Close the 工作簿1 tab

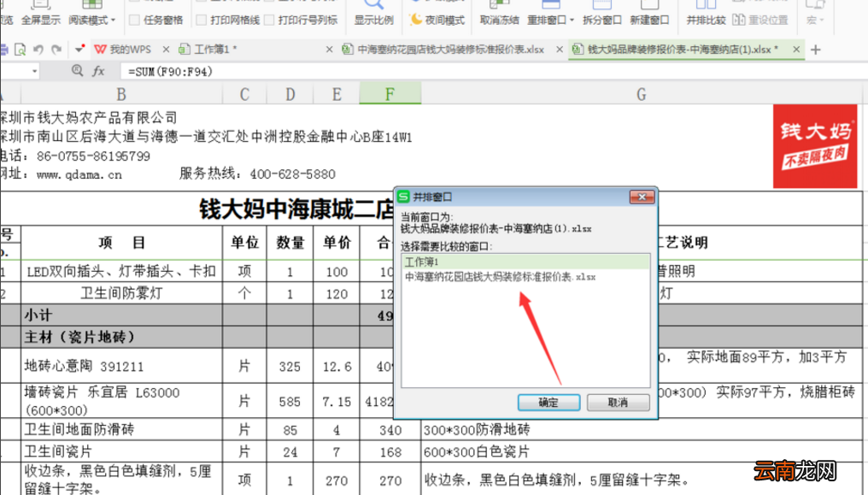[x=329, y=50]
